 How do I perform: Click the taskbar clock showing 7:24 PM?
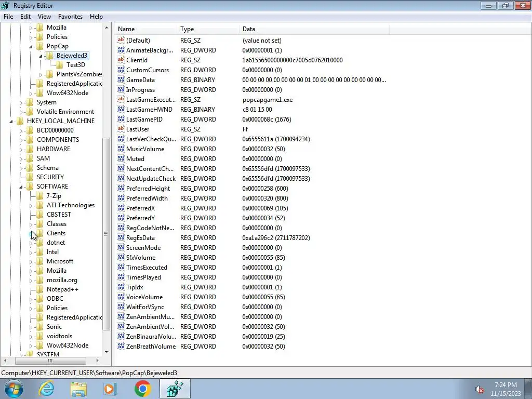506,389
